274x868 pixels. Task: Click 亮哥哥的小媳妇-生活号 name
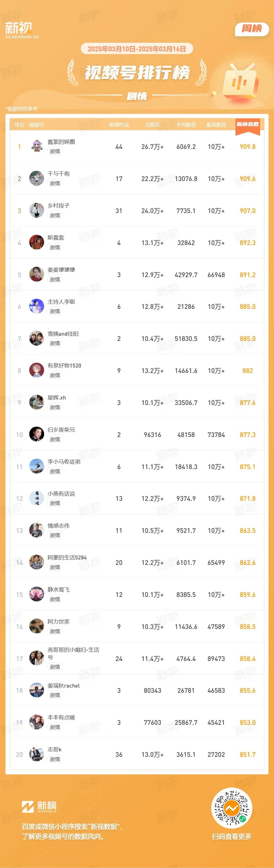73,653
